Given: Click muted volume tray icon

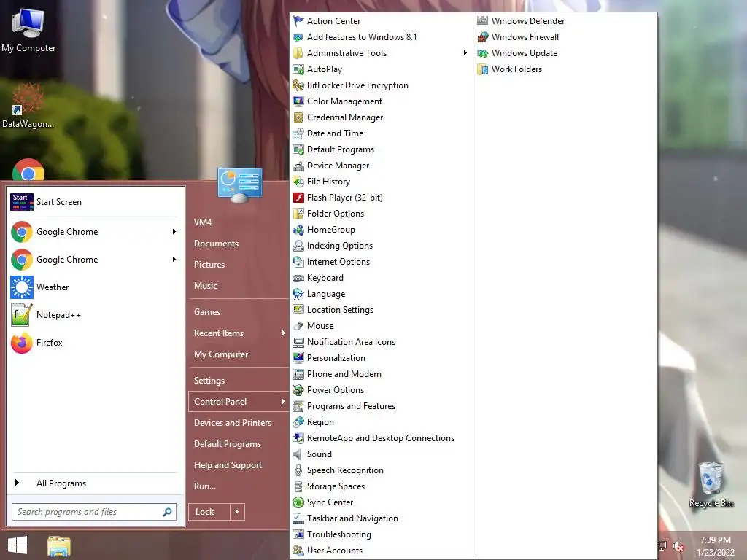Looking at the screenshot, I should pos(678,547).
